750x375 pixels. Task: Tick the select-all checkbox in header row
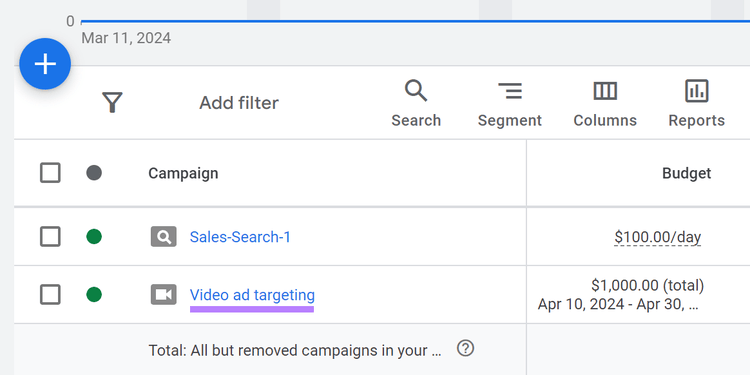(x=50, y=173)
